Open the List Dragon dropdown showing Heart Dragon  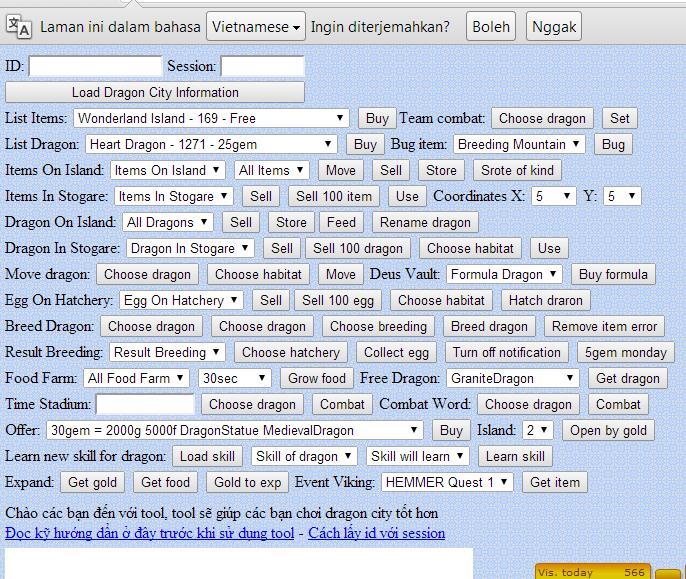(x=211, y=144)
